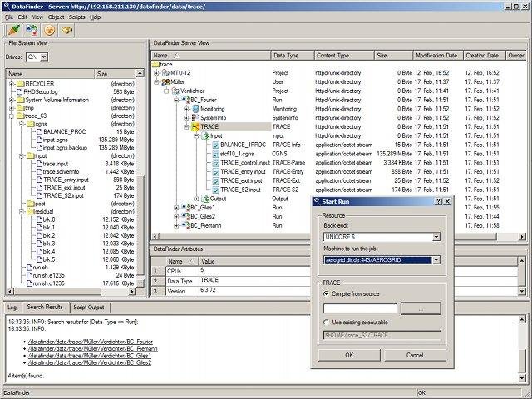Click OK in the Start Run dialog
The image size is (532, 399).
(348, 355)
